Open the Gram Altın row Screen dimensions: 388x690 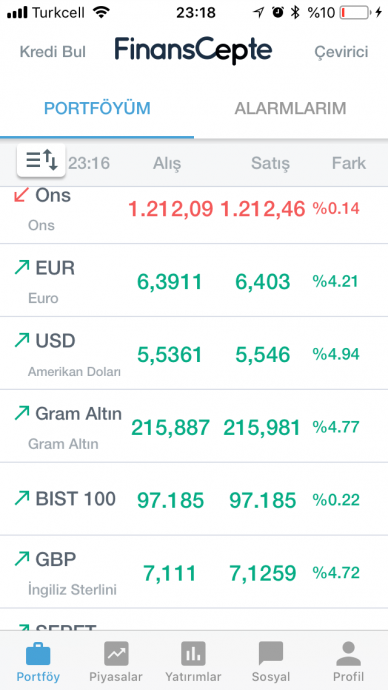[194, 426]
